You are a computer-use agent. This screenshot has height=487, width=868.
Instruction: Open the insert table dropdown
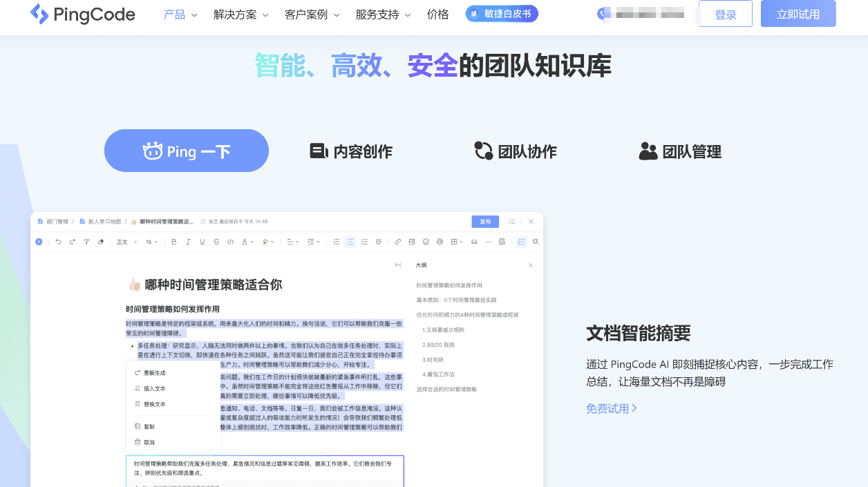[455, 242]
